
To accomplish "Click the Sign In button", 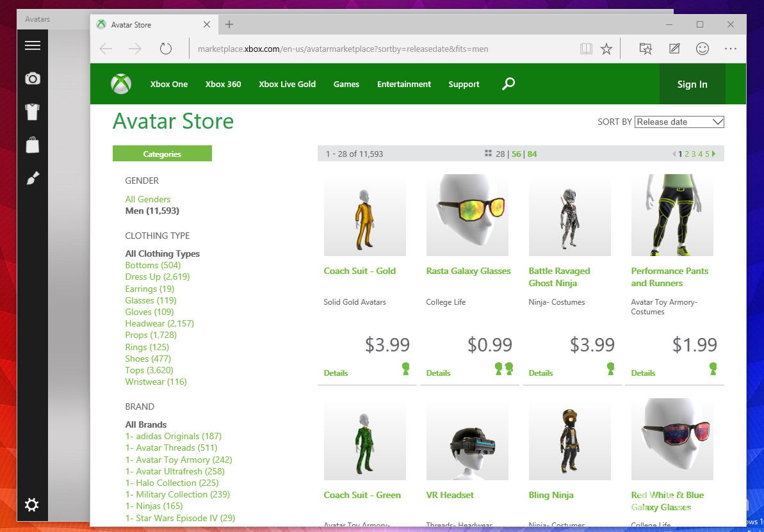I will (692, 84).
